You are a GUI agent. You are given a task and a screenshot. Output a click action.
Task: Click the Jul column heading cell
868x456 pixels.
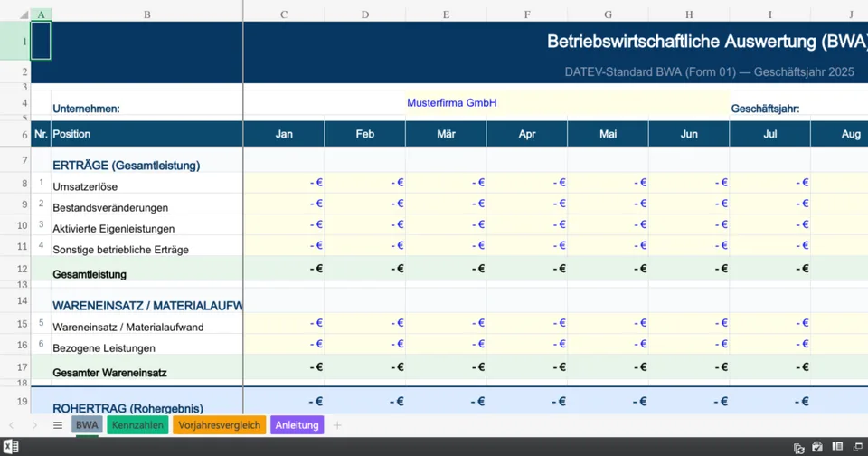(770, 134)
